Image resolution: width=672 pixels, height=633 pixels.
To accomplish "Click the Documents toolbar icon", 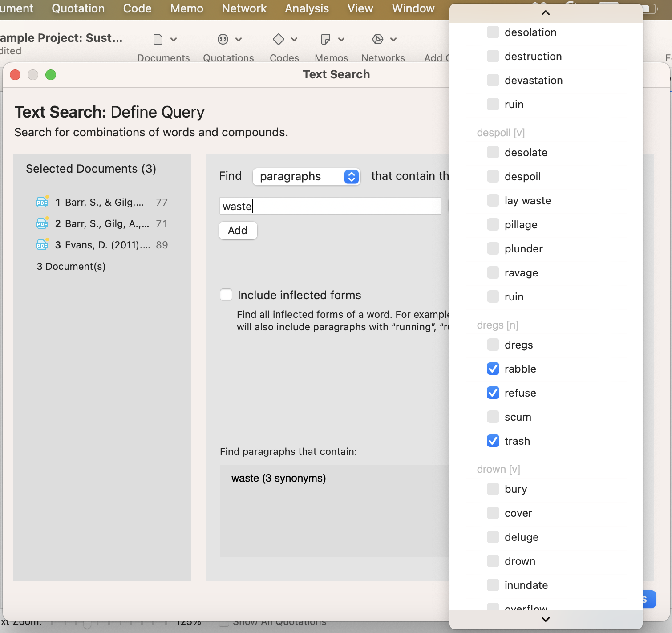I will 158,40.
